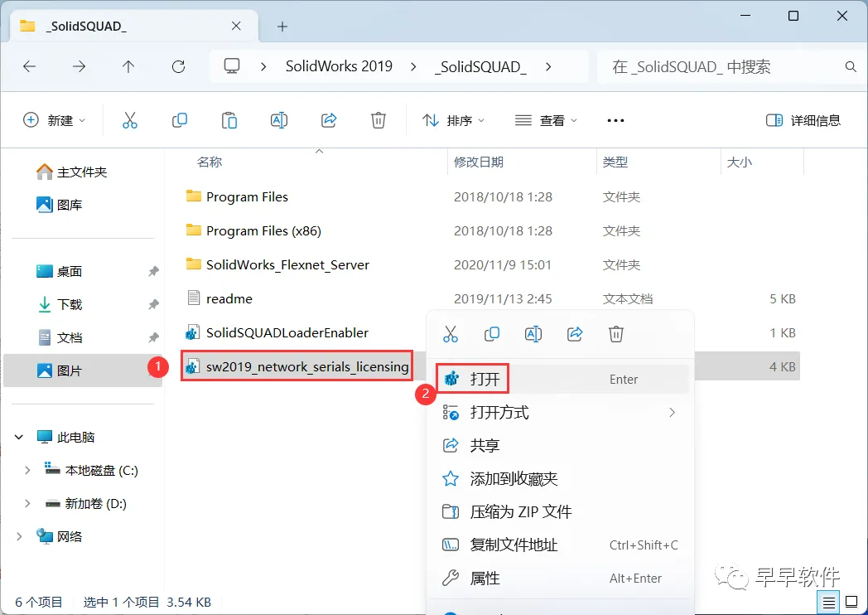Click the Paste icon in the toolbar
The height and width of the screenshot is (615, 868).
click(x=229, y=120)
